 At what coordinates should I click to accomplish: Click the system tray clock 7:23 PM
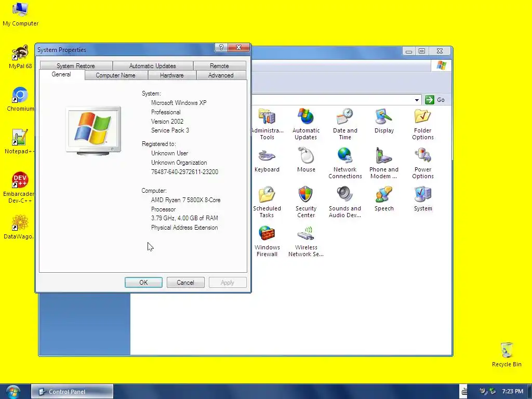click(x=512, y=392)
